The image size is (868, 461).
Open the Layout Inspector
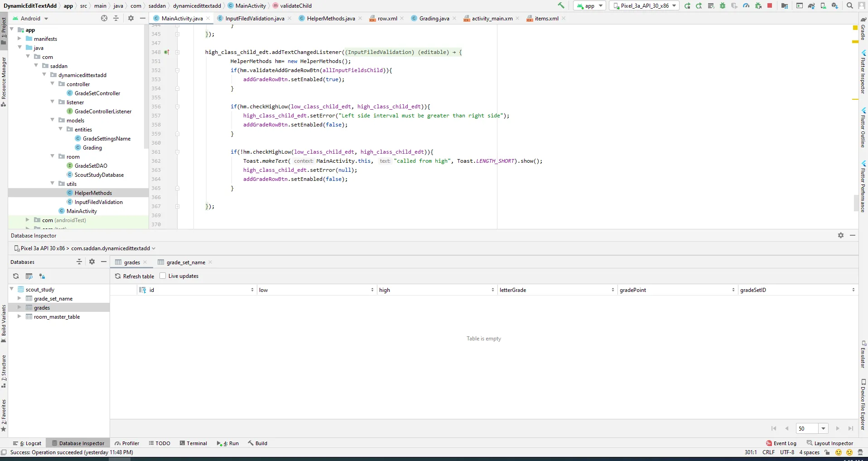[830, 443]
